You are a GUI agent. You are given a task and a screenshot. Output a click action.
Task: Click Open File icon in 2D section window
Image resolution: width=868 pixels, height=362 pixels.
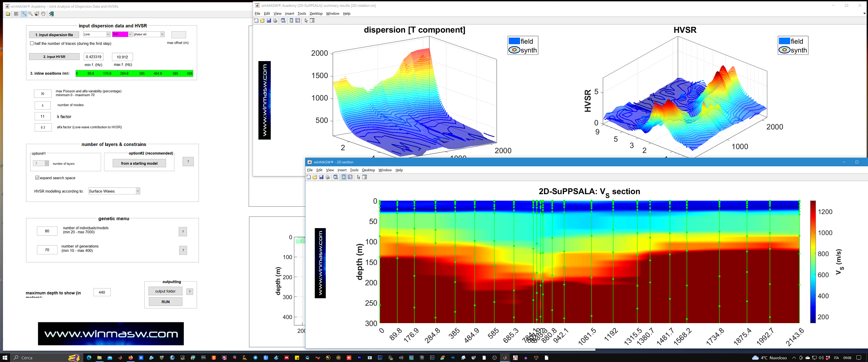coord(315,177)
